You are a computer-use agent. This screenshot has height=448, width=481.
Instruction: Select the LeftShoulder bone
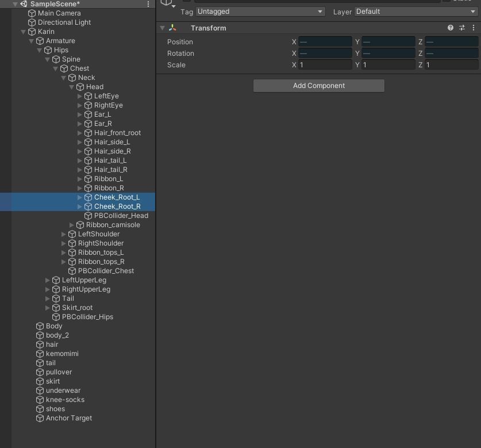click(x=99, y=234)
